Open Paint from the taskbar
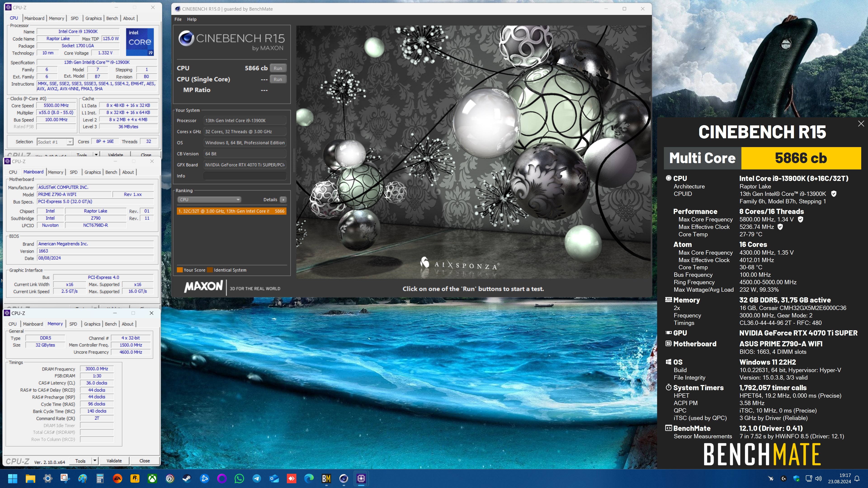The image size is (868, 488). point(83,478)
